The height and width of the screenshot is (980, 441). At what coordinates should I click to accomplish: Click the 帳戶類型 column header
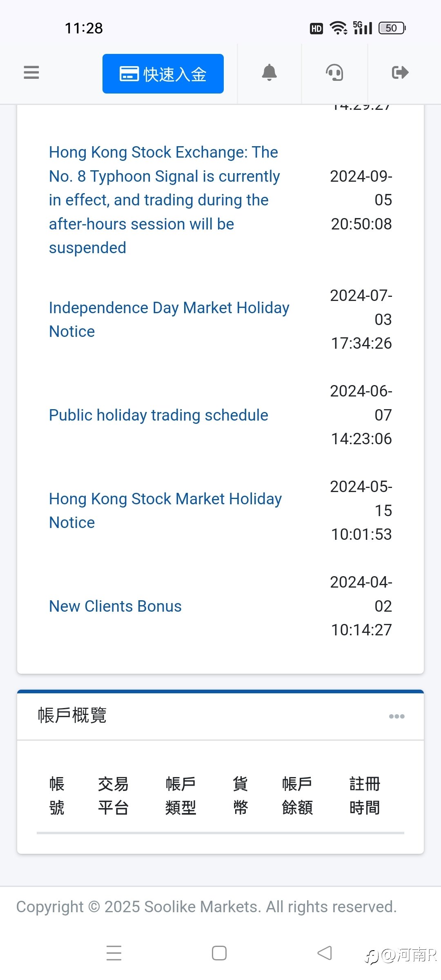coord(180,795)
